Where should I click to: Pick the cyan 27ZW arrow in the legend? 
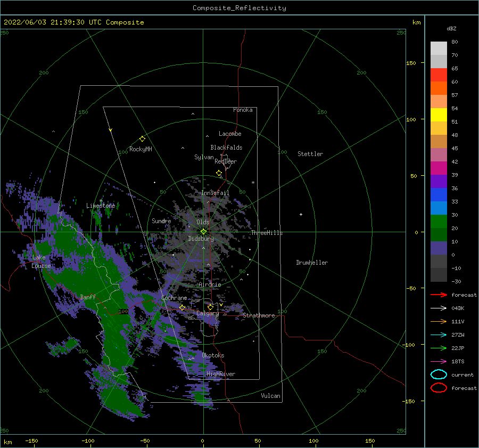click(x=439, y=335)
